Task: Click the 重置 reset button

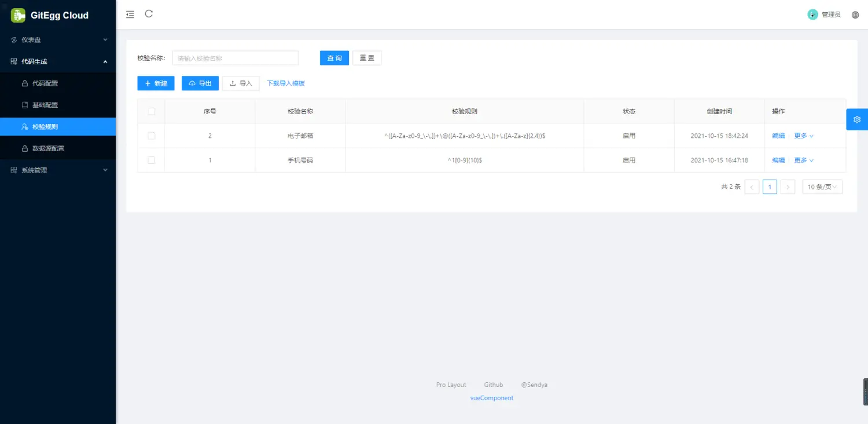Action: point(367,58)
